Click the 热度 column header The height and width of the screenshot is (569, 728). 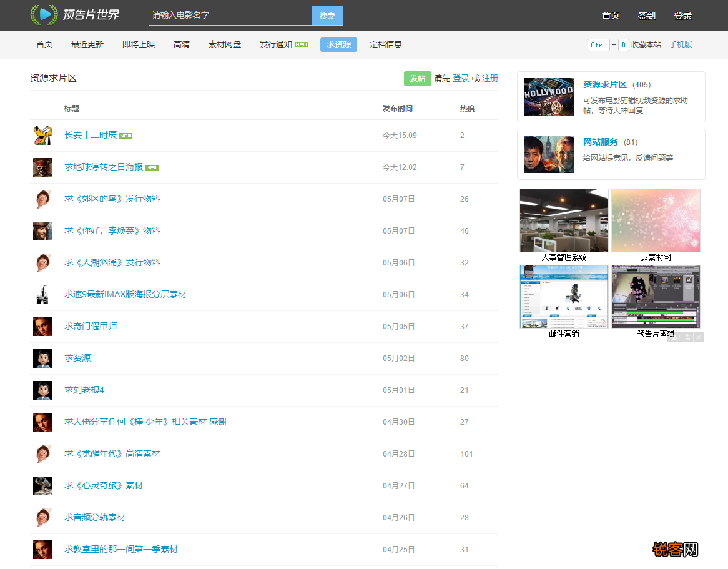[468, 109]
